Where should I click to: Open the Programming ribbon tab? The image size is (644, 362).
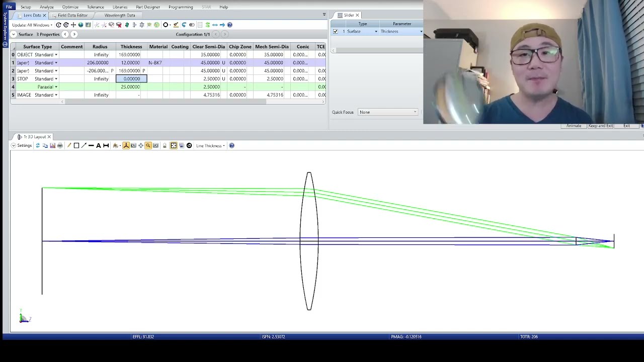point(181,7)
